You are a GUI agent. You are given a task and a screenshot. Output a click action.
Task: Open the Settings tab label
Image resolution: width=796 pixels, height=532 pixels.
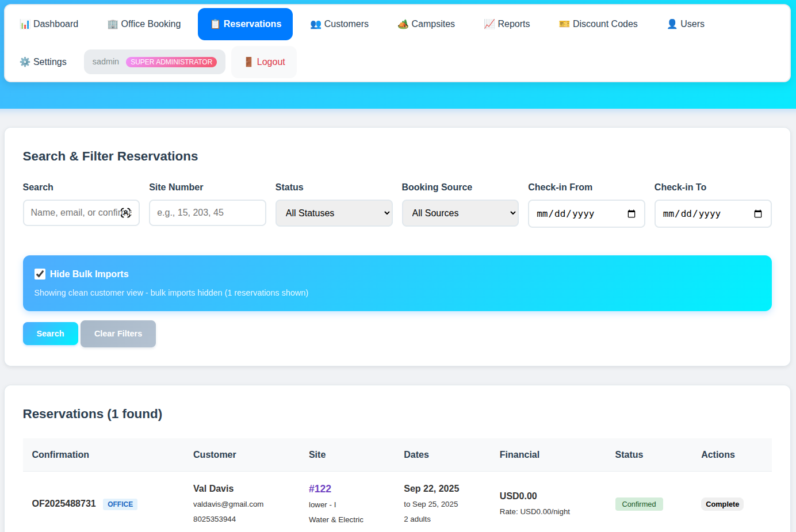(50, 62)
